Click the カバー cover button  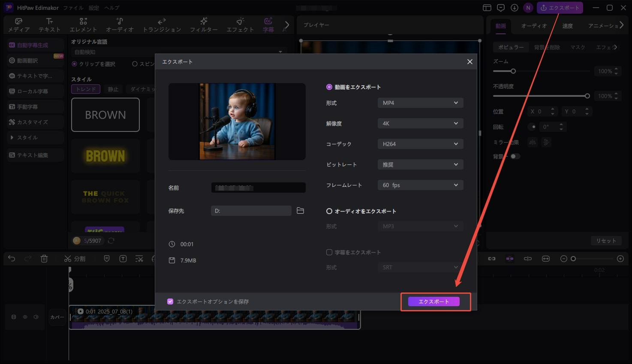pyautogui.click(x=57, y=317)
